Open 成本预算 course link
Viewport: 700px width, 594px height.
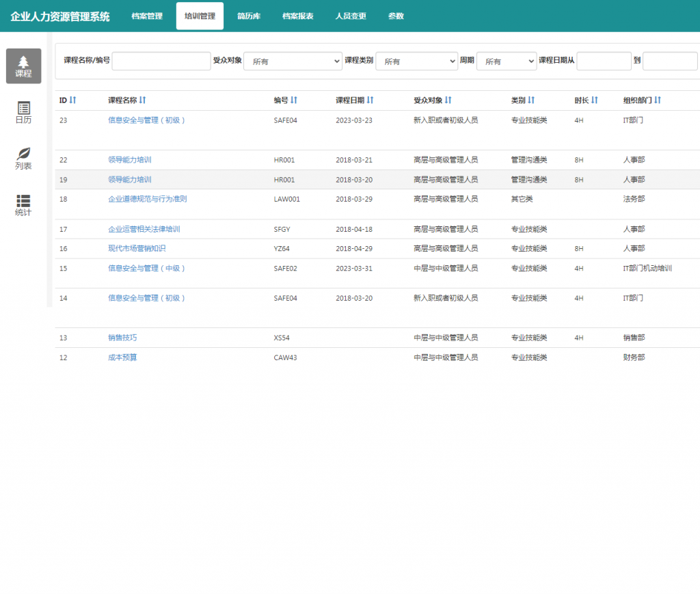(123, 357)
